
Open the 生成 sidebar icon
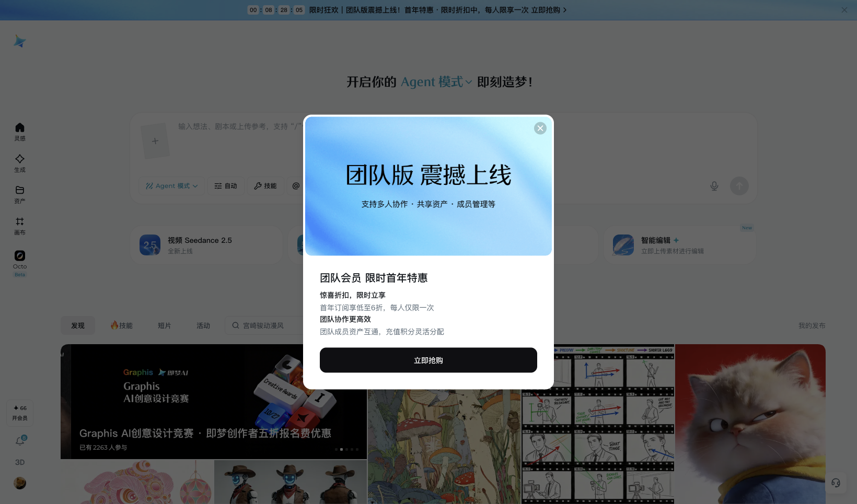point(20,163)
